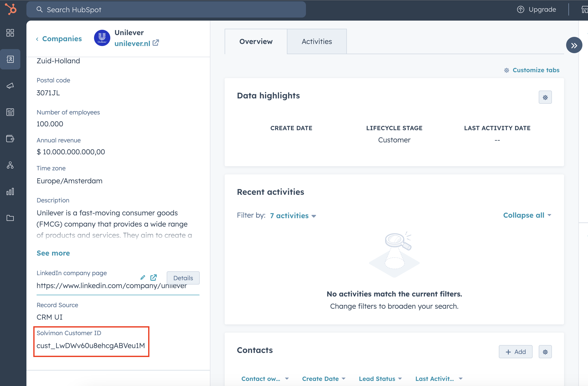588x386 pixels.
Task: Open the Reporting bar chart sidebar icon
Action: tap(10, 191)
